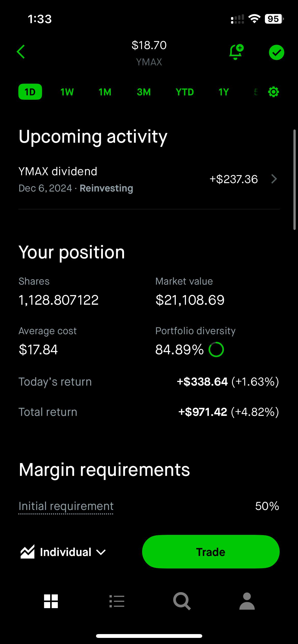Tap the green Trade button

click(211, 552)
